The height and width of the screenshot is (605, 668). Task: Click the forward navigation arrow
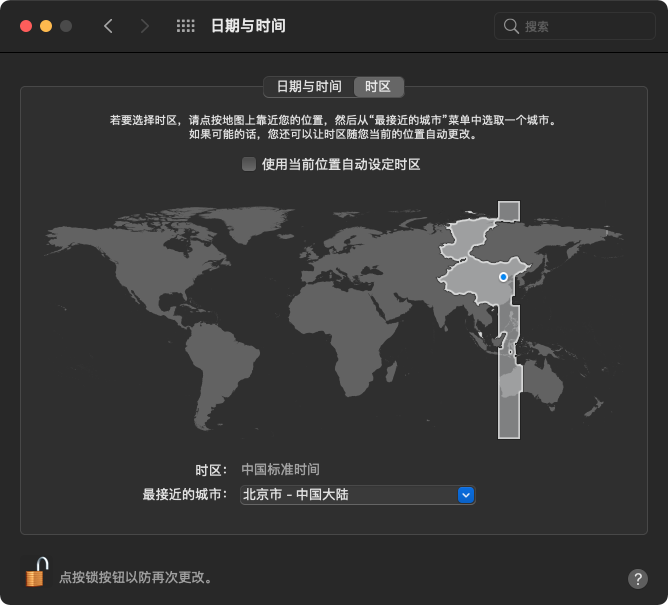click(145, 26)
